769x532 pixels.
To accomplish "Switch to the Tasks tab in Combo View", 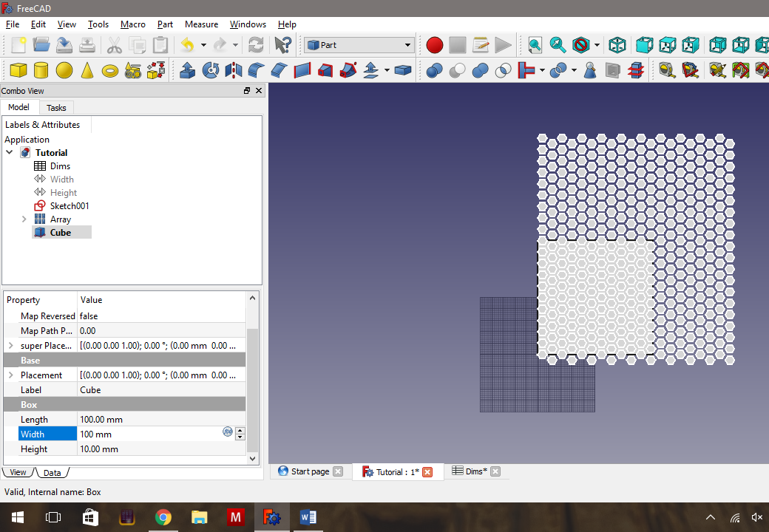I will point(56,107).
